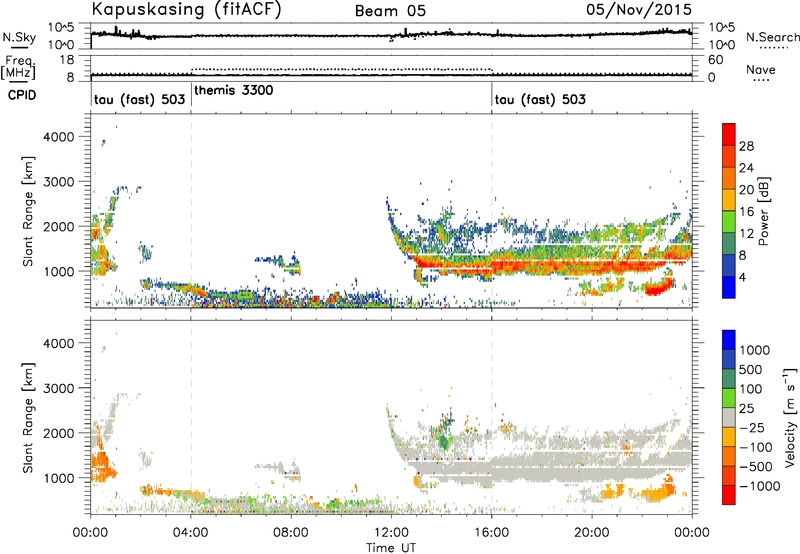The width and height of the screenshot is (800, 554).
Task: Click the yellow 16–20 dB segment of the Power colorbar
Action: (729, 200)
